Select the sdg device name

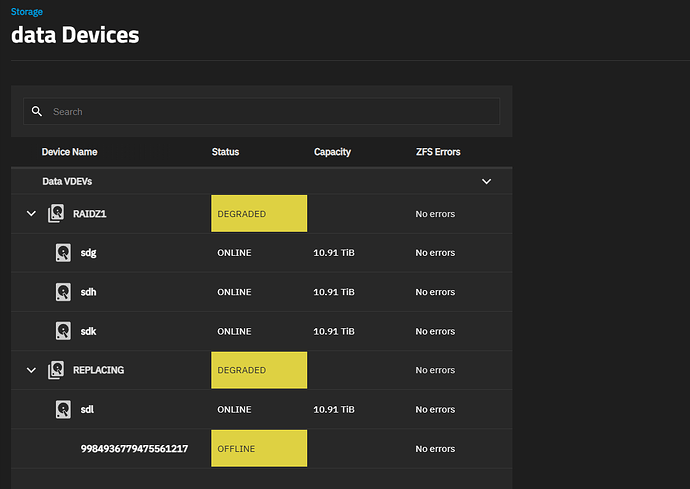point(89,253)
